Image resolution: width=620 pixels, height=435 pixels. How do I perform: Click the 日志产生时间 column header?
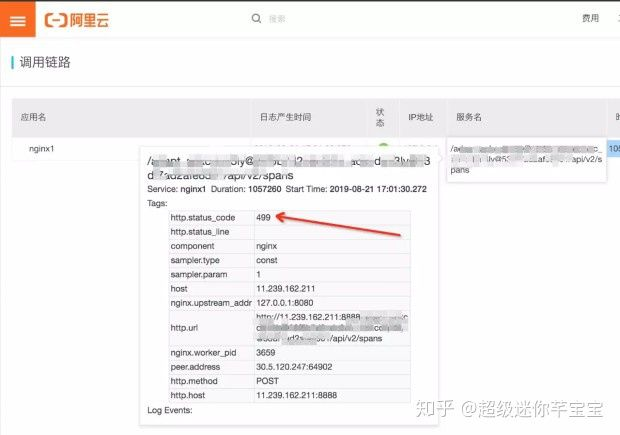(285, 117)
